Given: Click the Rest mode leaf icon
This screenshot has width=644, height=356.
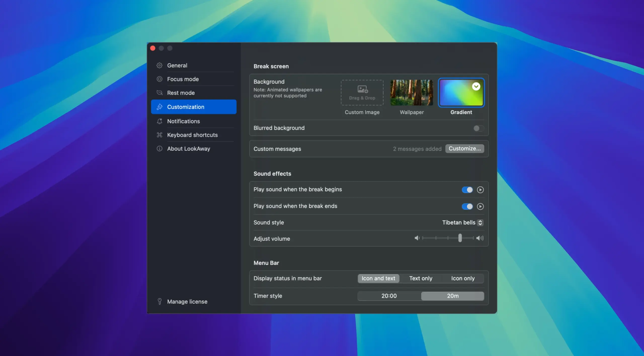Looking at the screenshot, I should pyautogui.click(x=159, y=93).
